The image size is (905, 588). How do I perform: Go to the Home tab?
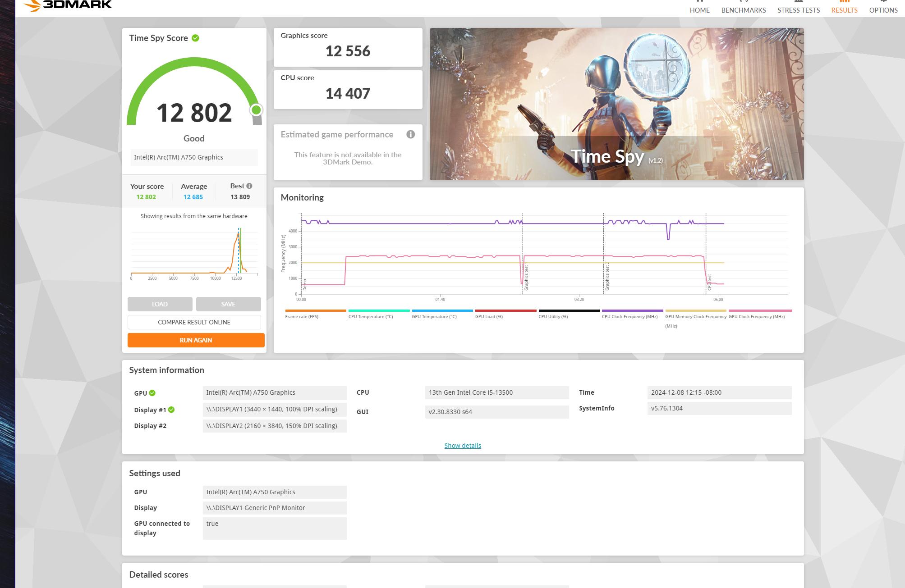tap(699, 9)
